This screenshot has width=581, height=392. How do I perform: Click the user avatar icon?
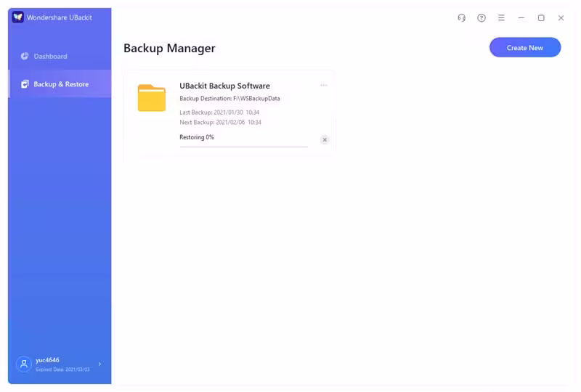tap(24, 364)
